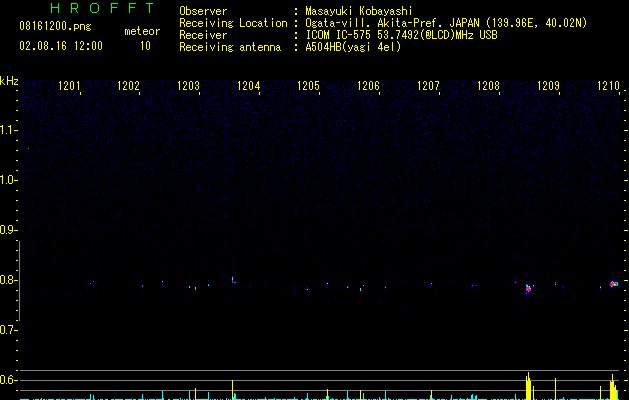The height and width of the screenshot is (400, 629).
Task: Select the Ogata-vill. Akita-Pref. JAPAN location text
Action: pyautogui.click(x=446, y=23)
